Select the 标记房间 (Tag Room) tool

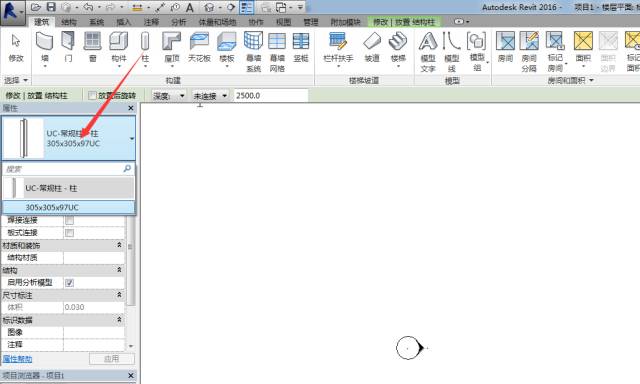(x=555, y=52)
